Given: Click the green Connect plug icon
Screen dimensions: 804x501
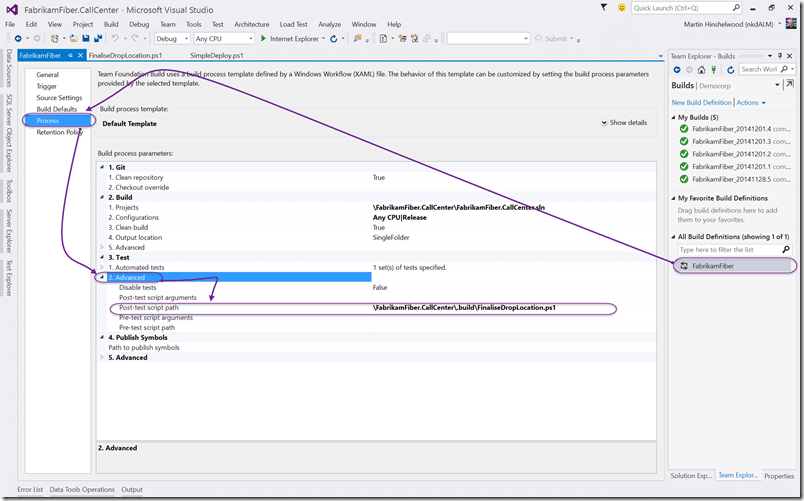Looking at the screenshot, I should pos(713,70).
